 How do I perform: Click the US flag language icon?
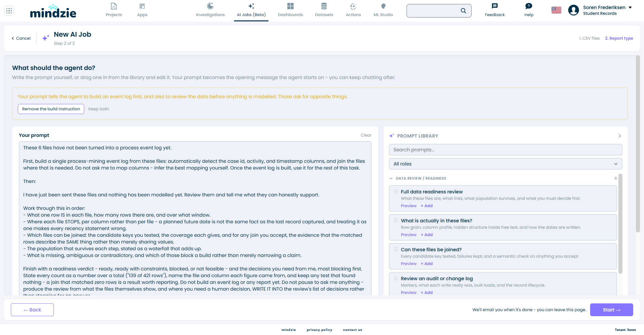click(x=556, y=10)
